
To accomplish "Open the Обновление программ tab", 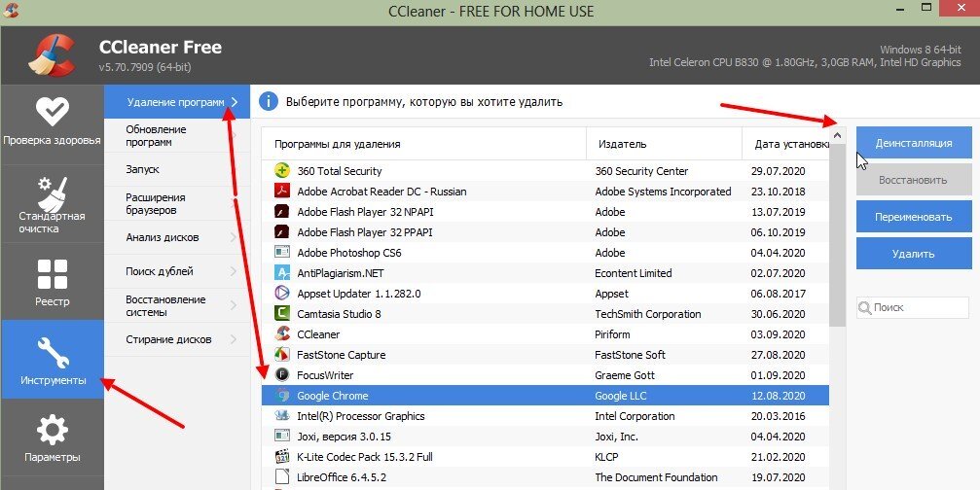I will (x=177, y=135).
